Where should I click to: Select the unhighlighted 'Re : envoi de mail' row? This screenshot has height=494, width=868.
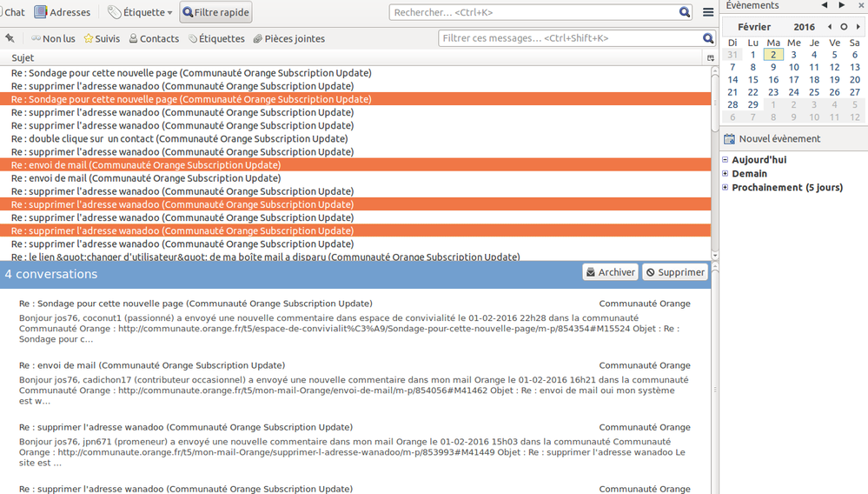click(355, 178)
